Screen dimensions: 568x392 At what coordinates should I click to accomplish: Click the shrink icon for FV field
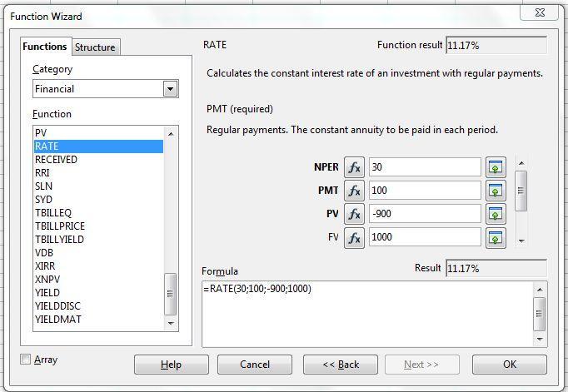point(496,237)
